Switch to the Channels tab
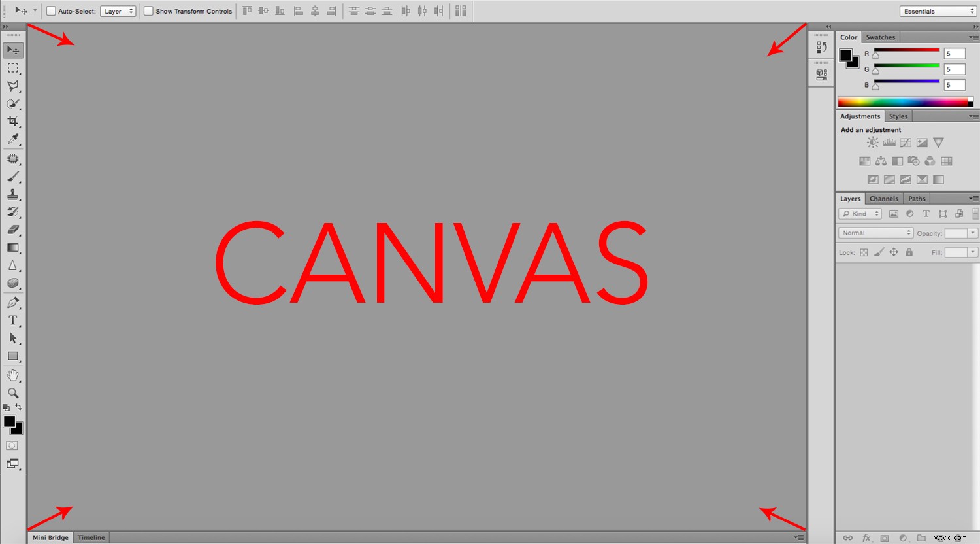 (x=883, y=199)
